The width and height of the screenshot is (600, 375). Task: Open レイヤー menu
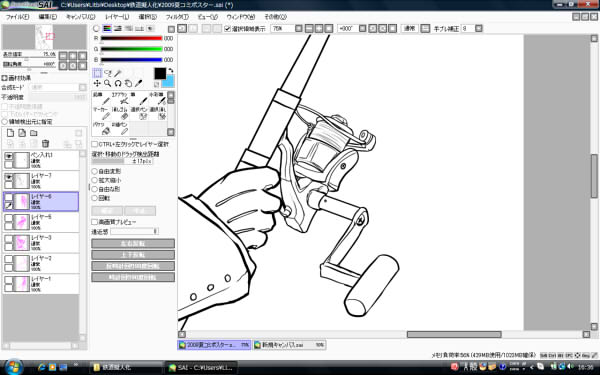click(x=117, y=17)
